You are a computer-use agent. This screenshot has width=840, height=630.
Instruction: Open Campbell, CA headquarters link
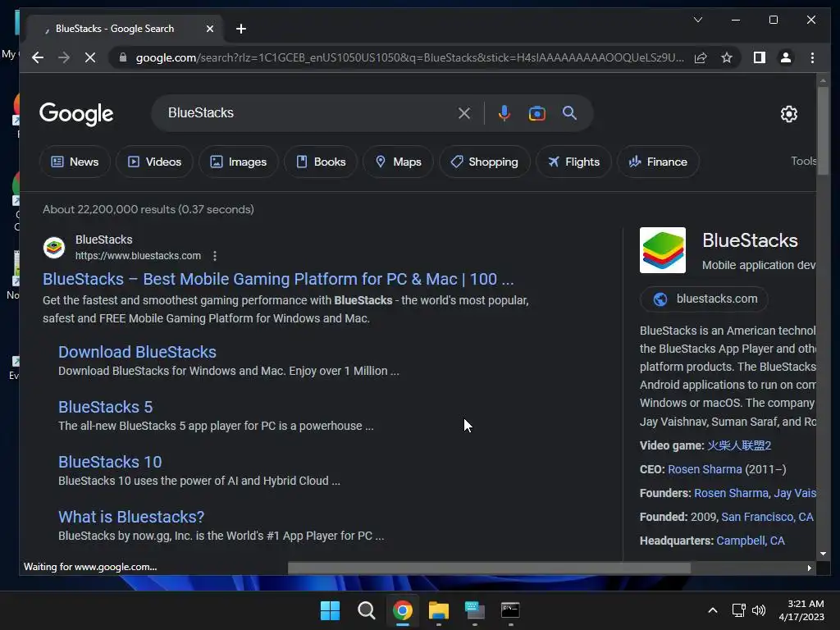pos(751,541)
